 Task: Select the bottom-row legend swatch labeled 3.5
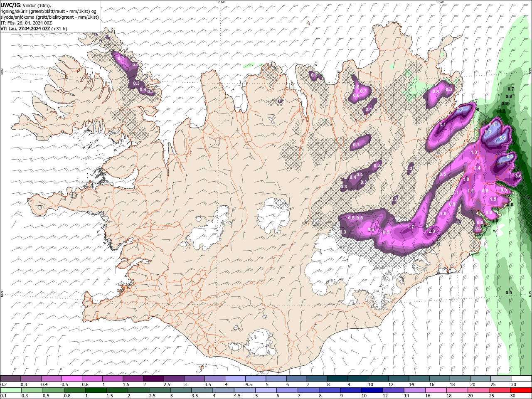coord(202,390)
